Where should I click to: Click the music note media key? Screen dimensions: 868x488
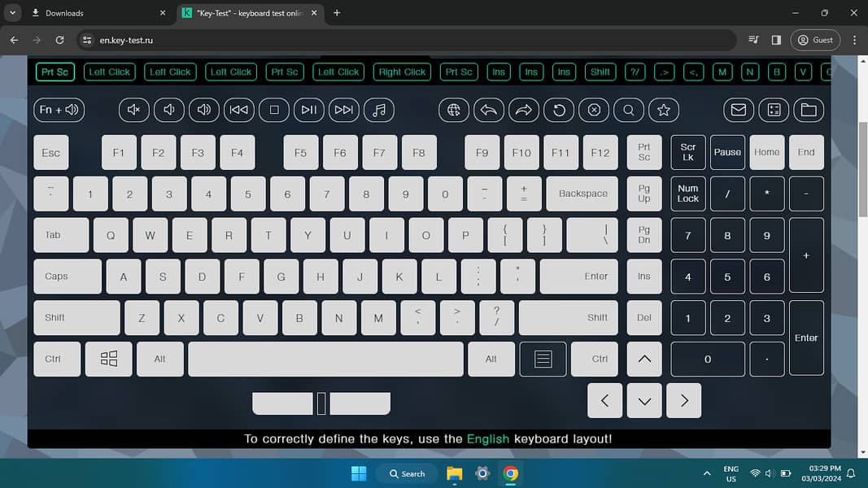pyautogui.click(x=378, y=110)
